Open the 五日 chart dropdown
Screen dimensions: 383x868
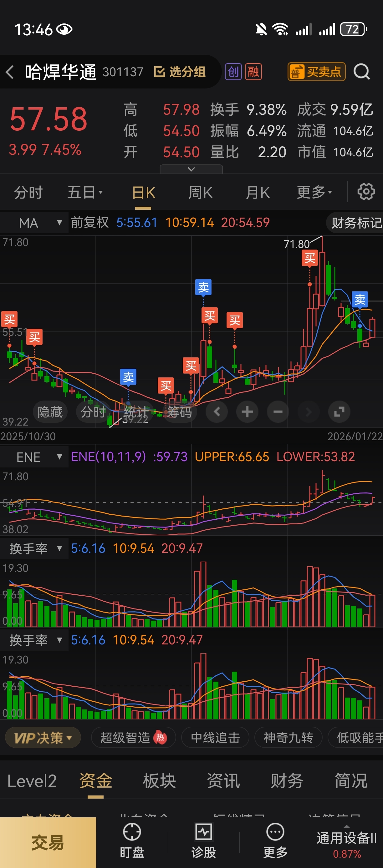(x=85, y=193)
